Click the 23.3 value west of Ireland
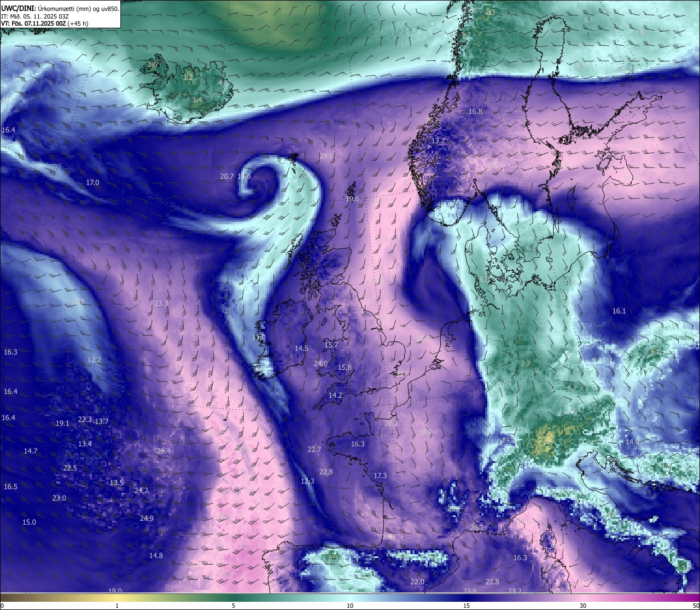700x610 pixels. pyautogui.click(x=161, y=304)
